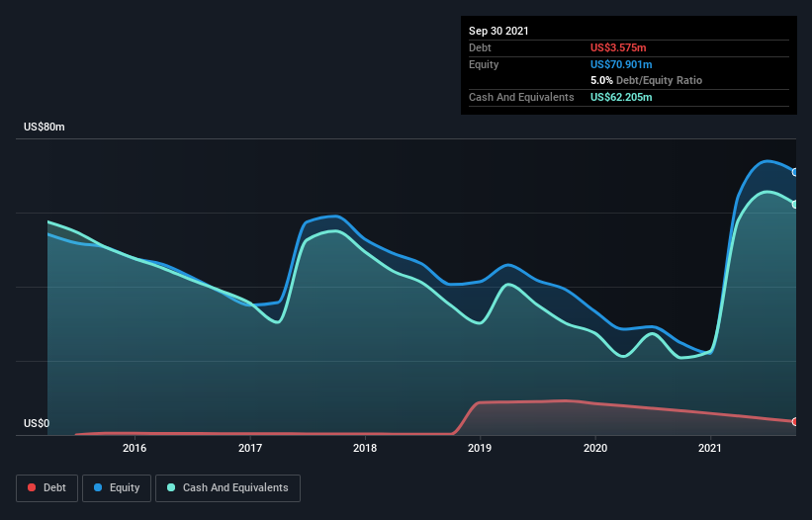Click the US$62.205m cash value

pos(621,97)
